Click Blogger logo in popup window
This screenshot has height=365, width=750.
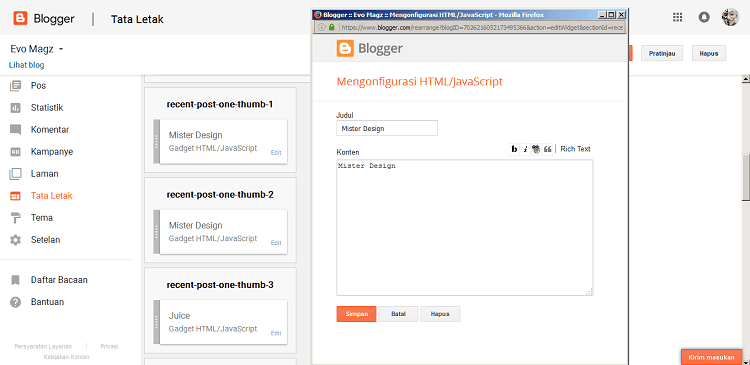(x=370, y=48)
